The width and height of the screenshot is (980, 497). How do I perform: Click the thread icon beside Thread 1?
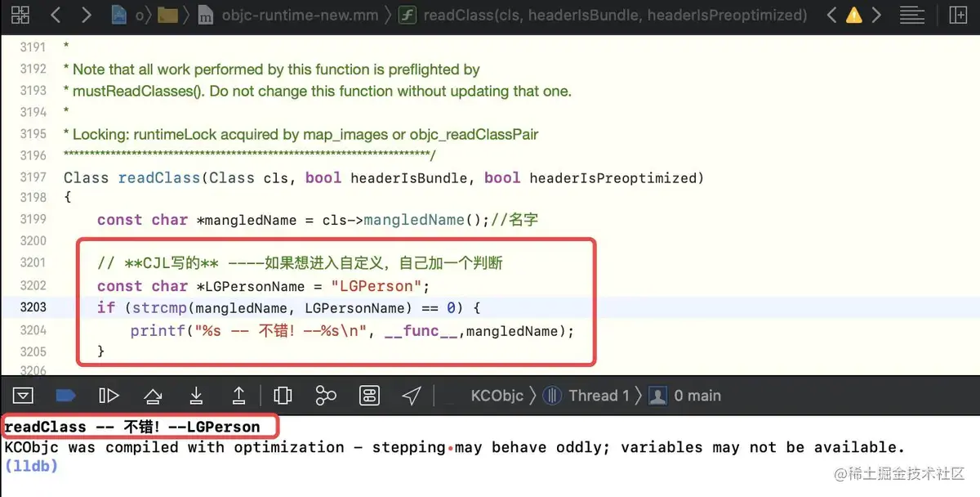click(x=553, y=396)
